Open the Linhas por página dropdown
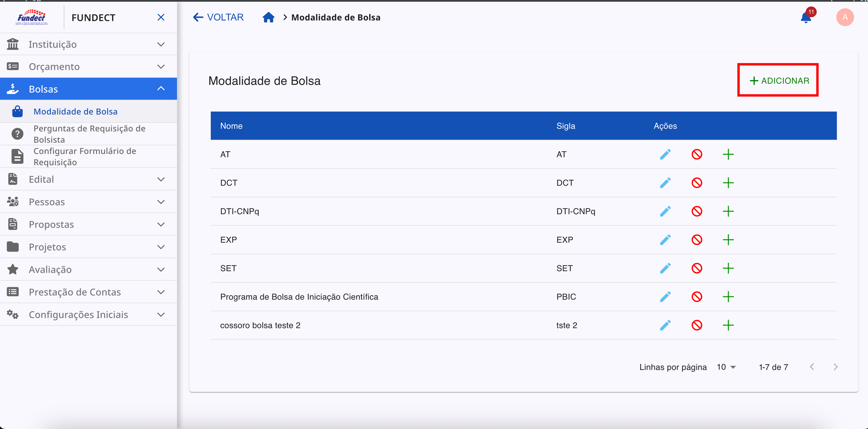This screenshot has width=868, height=429. point(726,367)
